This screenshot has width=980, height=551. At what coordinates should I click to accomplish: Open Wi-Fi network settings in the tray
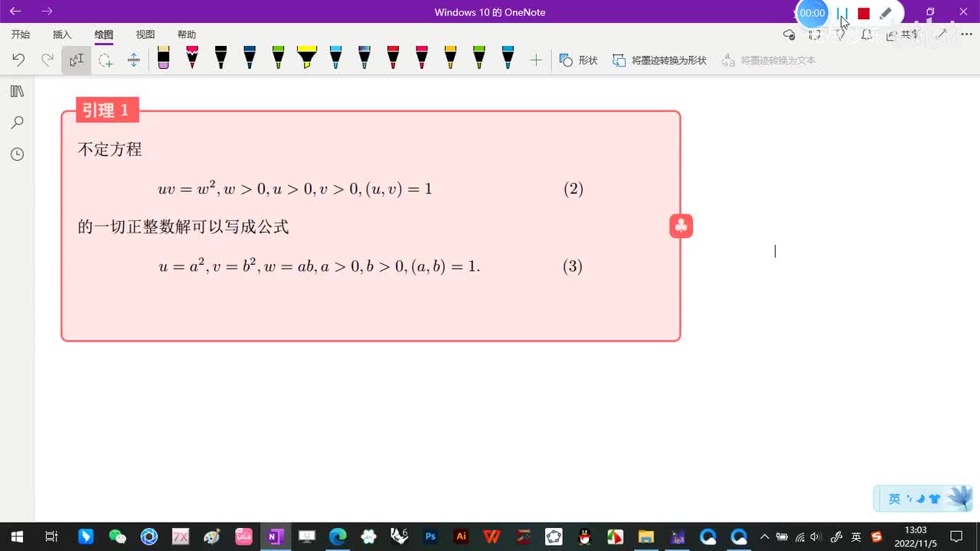click(799, 536)
